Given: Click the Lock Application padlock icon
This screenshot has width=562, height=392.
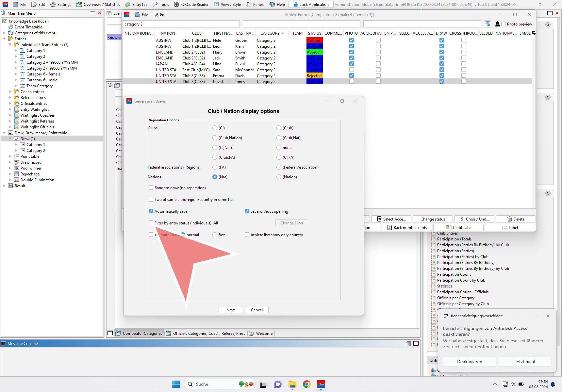Looking at the screenshot, I should pos(295,4).
